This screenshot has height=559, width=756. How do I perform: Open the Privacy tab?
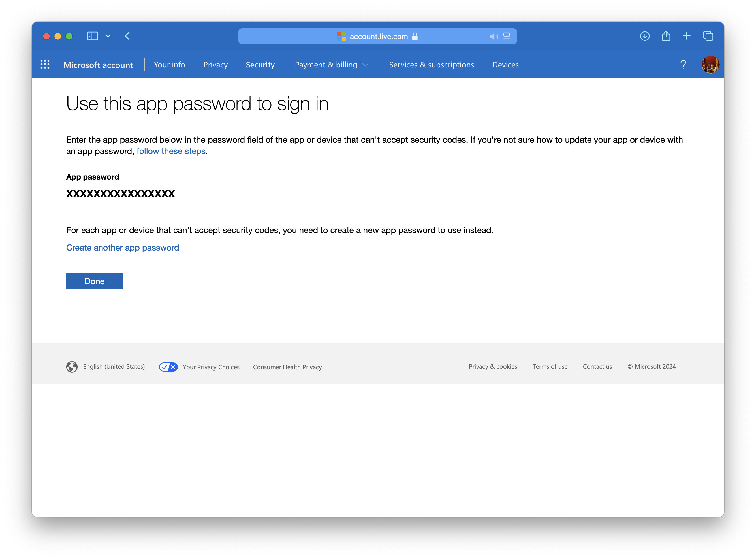tap(215, 64)
